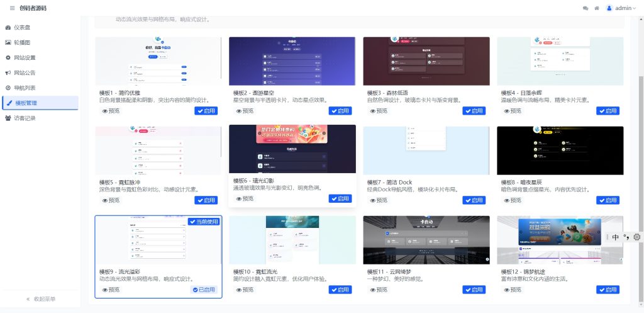Screen dimensions: 644x313
Task: Preview 模板6 璃光幻影
Action: (245, 198)
